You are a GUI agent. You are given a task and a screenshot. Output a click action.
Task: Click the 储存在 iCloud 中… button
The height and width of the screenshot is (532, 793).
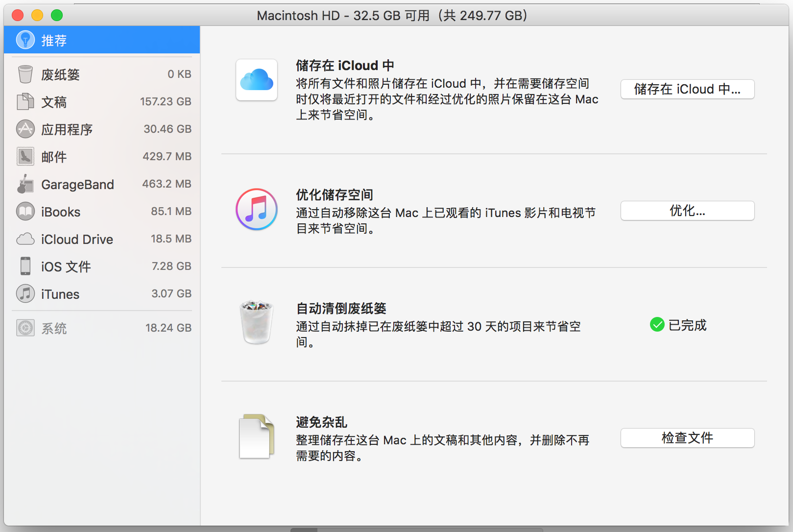[x=687, y=89]
